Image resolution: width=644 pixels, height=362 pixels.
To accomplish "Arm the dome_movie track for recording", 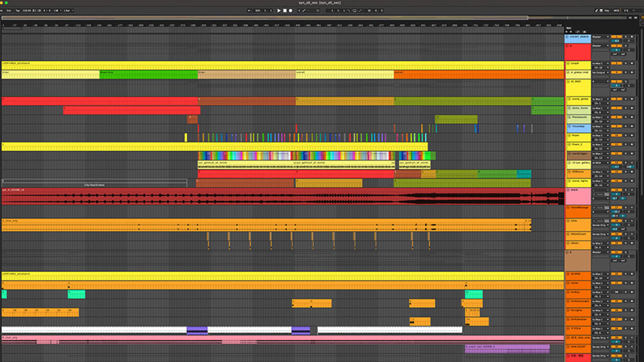I will tap(632, 108).
